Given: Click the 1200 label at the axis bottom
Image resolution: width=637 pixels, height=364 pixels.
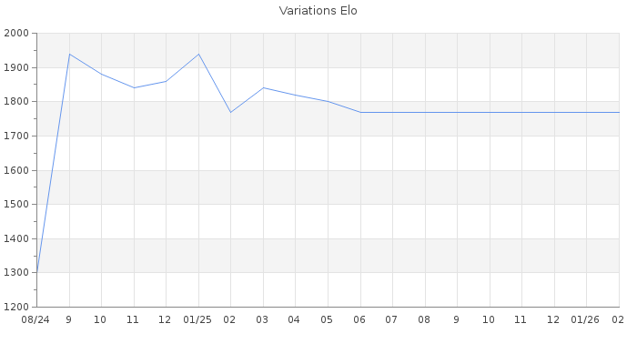Looking at the screenshot, I should 17,308.
